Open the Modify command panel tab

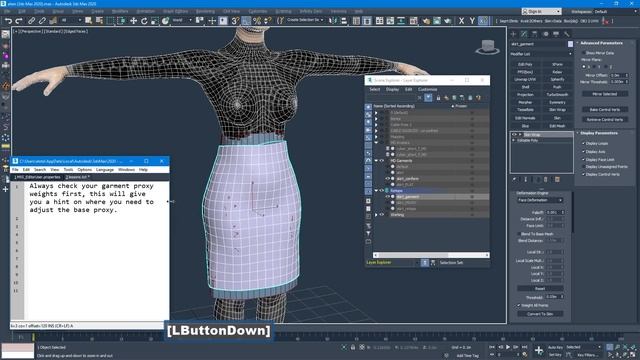(524, 34)
